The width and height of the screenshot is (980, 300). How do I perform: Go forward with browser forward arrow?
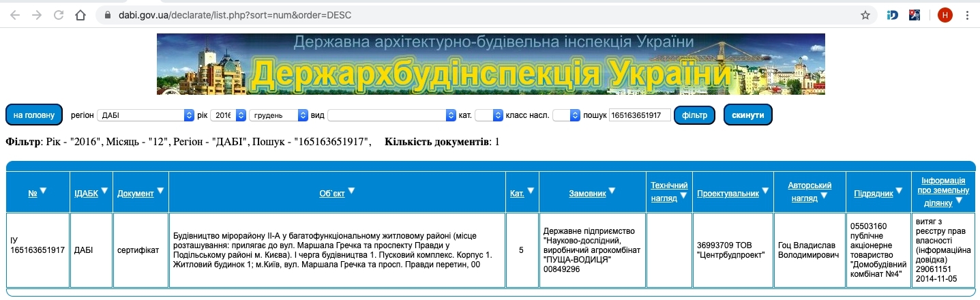[37, 14]
